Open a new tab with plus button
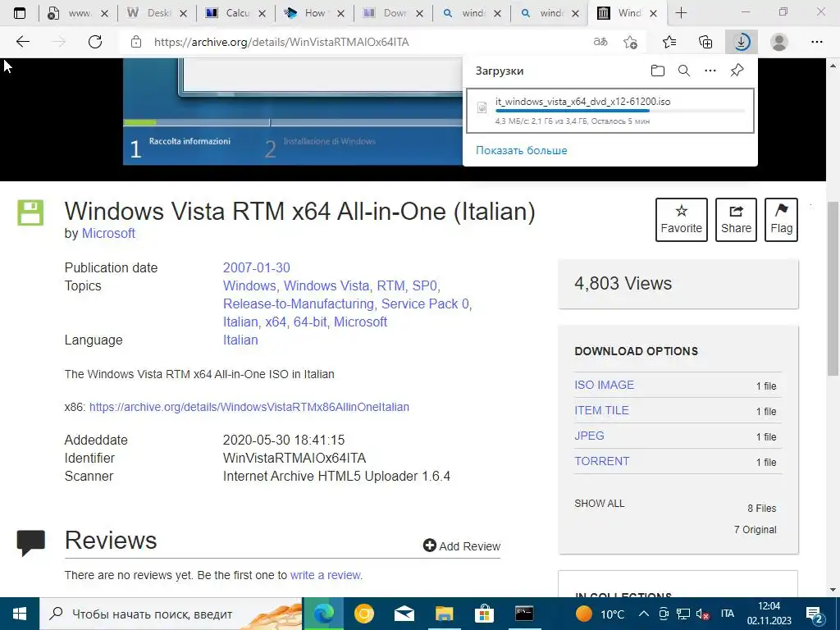This screenshot has width=840, height=630. (681, 13)
